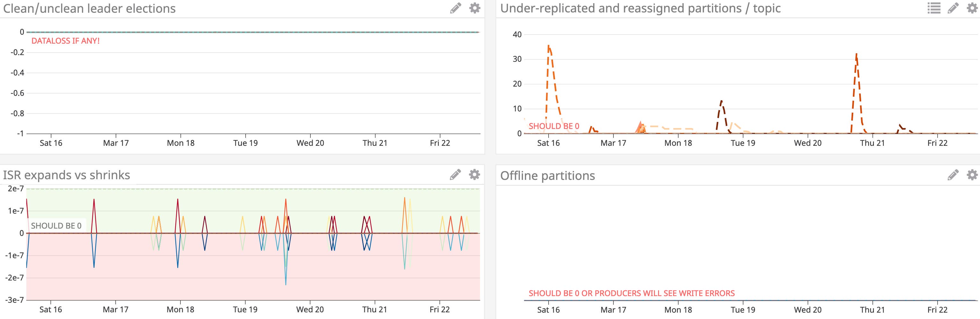The width and height of the screenshot is (980, 319).
Task: Edit the ISR expands vs shrinks graph
Action: point(455,174)
